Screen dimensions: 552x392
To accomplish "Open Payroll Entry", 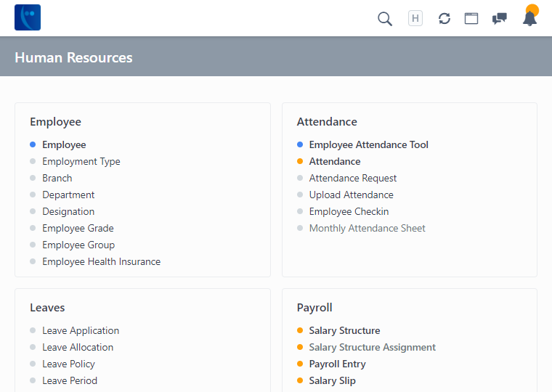I will tap(337, 364).
